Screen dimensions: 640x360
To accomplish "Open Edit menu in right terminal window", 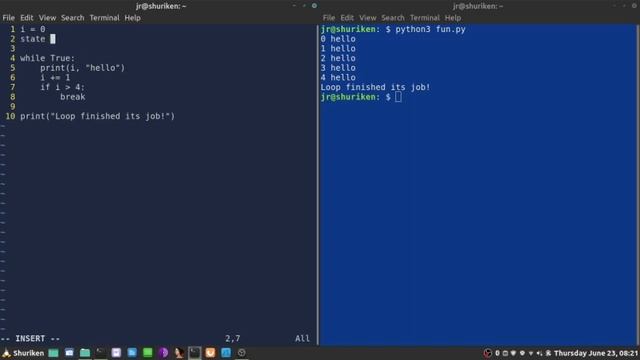I will pos(347,18).
